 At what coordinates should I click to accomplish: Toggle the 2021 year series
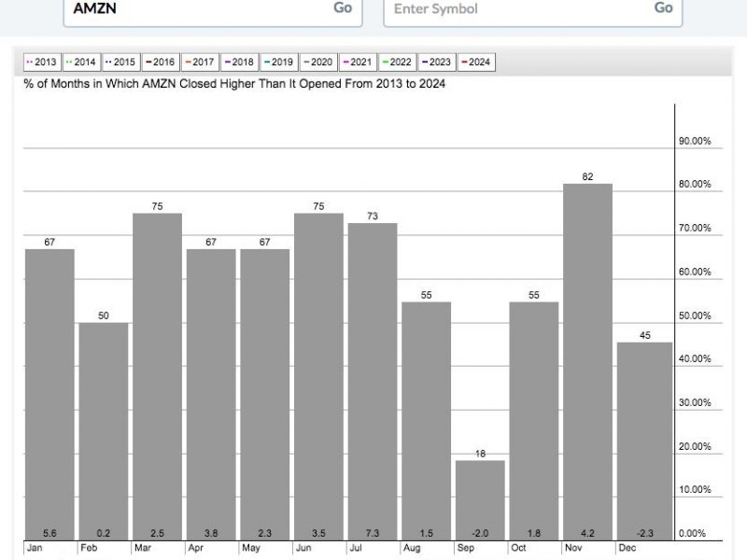click(358, 62)
